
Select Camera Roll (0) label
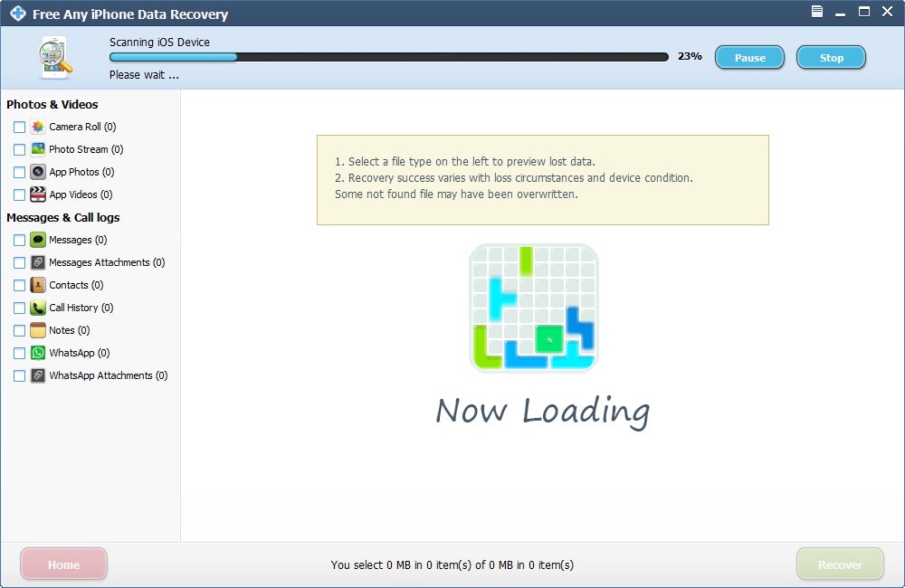coord(82,127)
